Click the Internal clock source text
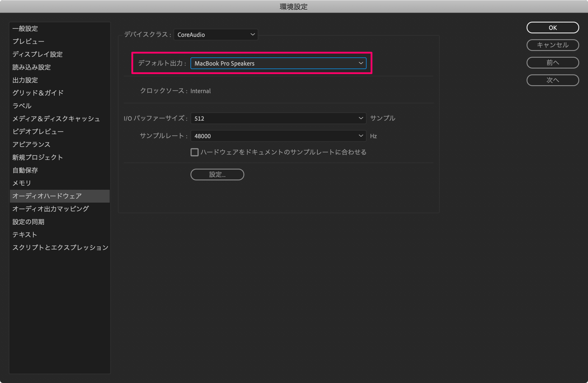The height and width of the screenshot is (383, 588). tap(201, 91)
